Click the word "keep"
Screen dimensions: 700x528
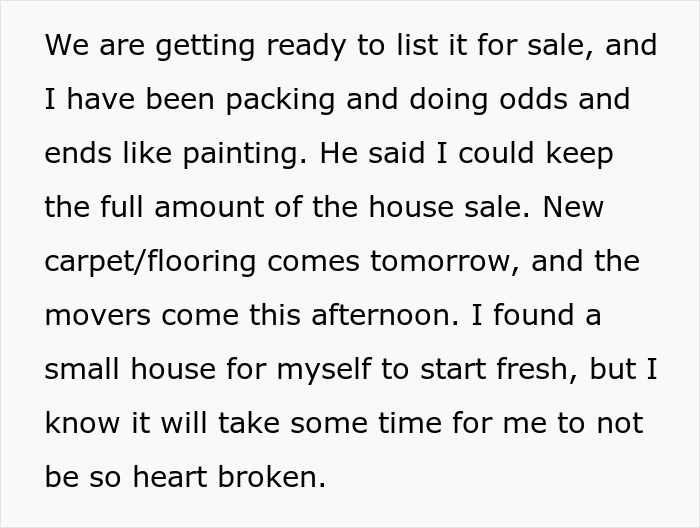point(575,155)
